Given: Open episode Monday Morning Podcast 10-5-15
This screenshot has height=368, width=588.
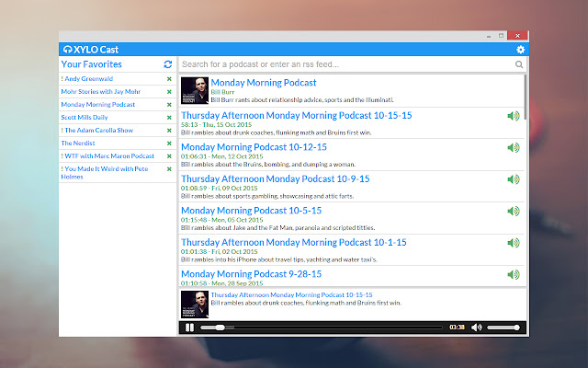Looking at the screenshot, I should 251,211.
